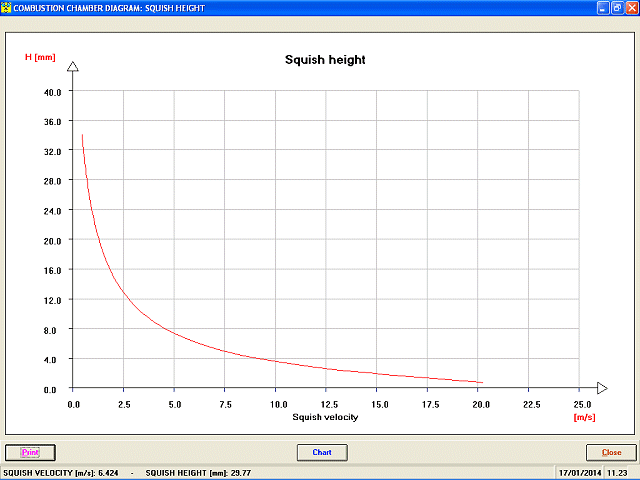
Task: Click the H [mm] axis label
Action: click(40, 57)
